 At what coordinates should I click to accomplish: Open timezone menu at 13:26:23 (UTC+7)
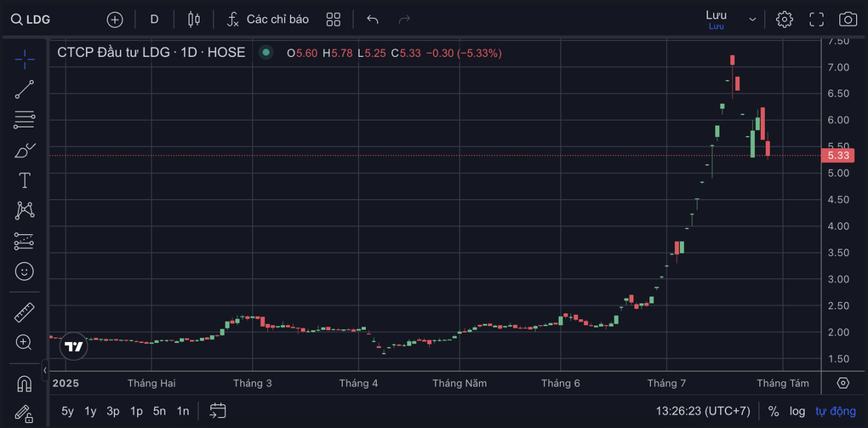point(703,411)
